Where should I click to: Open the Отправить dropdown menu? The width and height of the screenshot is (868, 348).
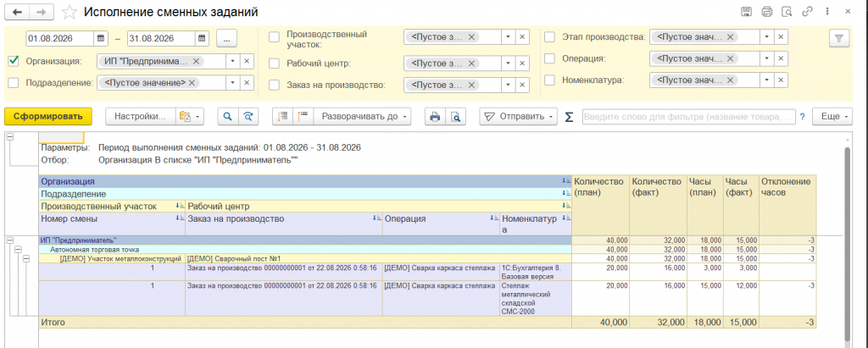click(x=518, y=117)
